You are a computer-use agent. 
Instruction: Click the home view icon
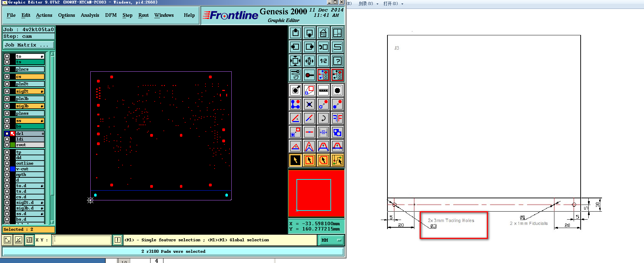323,33
